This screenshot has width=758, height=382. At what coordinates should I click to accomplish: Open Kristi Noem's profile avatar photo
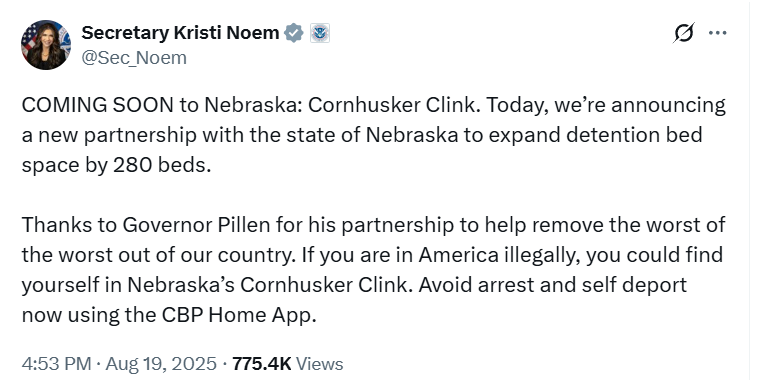(46, 45)
